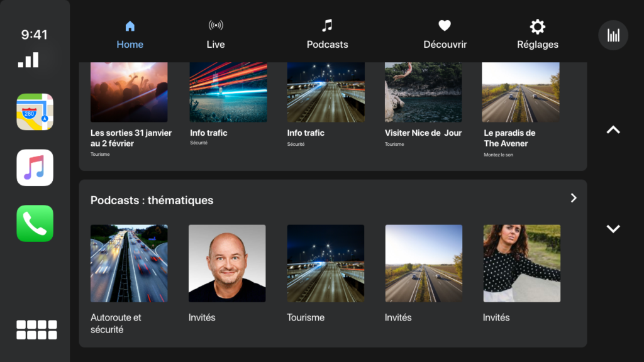
Task: Open Réglages settings gear
Action: coord(537,35)
